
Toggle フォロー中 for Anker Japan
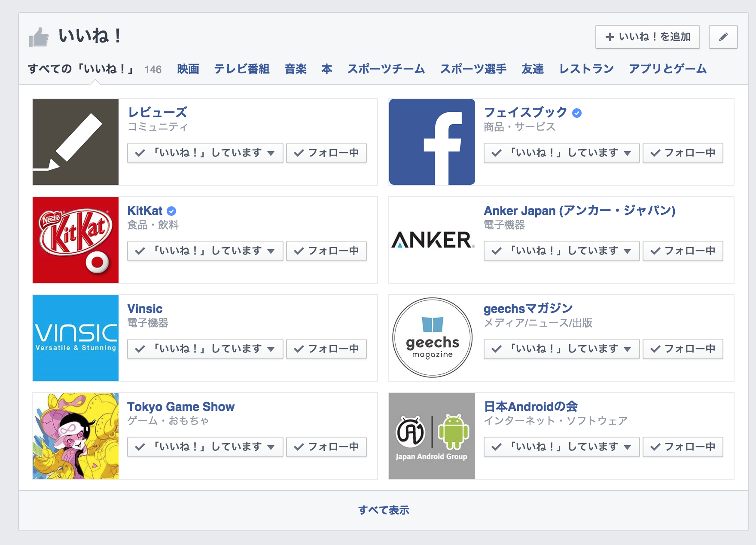click(683, 251)
